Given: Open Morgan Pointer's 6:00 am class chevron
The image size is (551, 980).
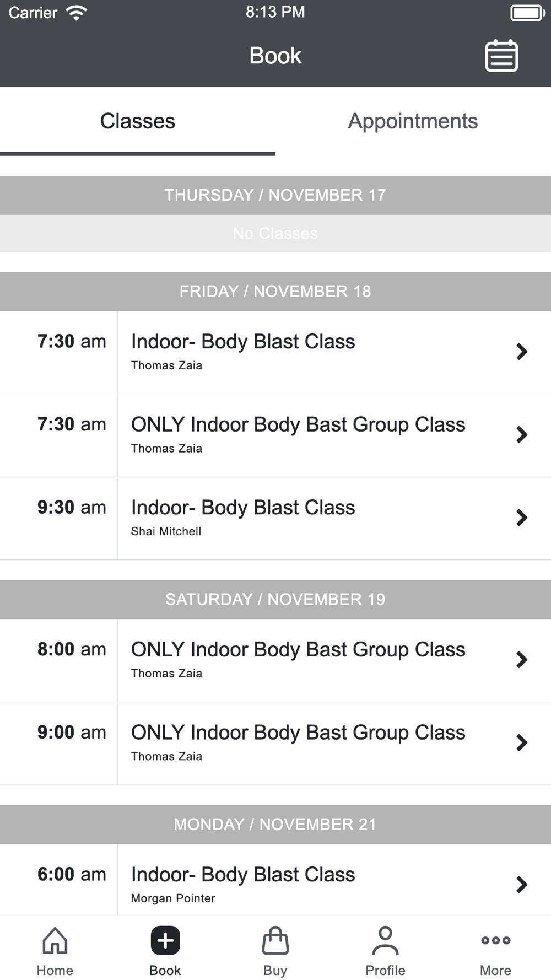Looking at the screenshot, I should (521, 885).
